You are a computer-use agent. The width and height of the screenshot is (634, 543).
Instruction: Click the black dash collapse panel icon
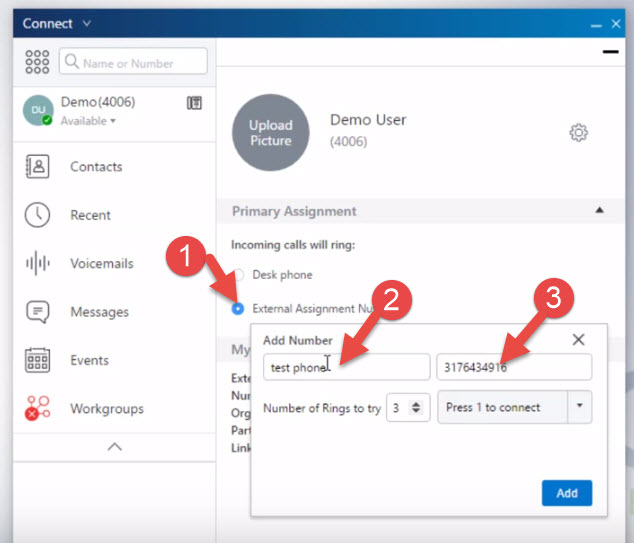(611, 52)
